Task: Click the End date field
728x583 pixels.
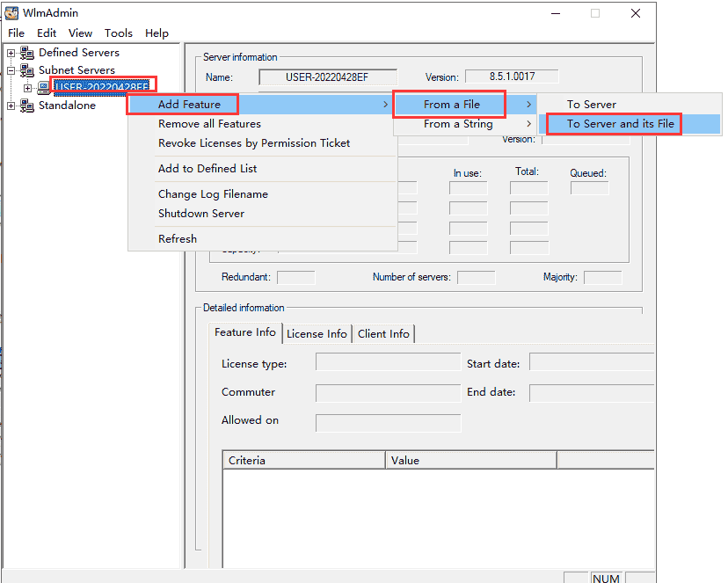Action: [592, 393]
